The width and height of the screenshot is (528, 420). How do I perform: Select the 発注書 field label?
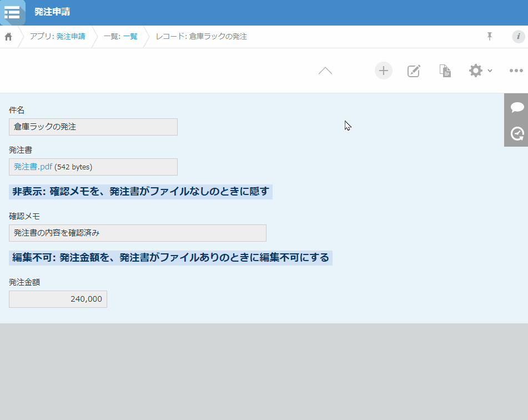click(20, 150)
